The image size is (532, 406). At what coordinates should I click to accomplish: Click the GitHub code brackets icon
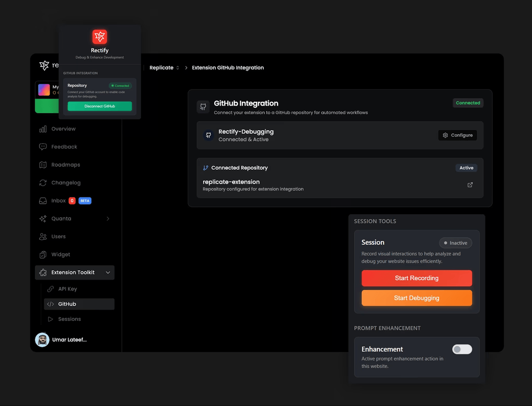[51, 304]
